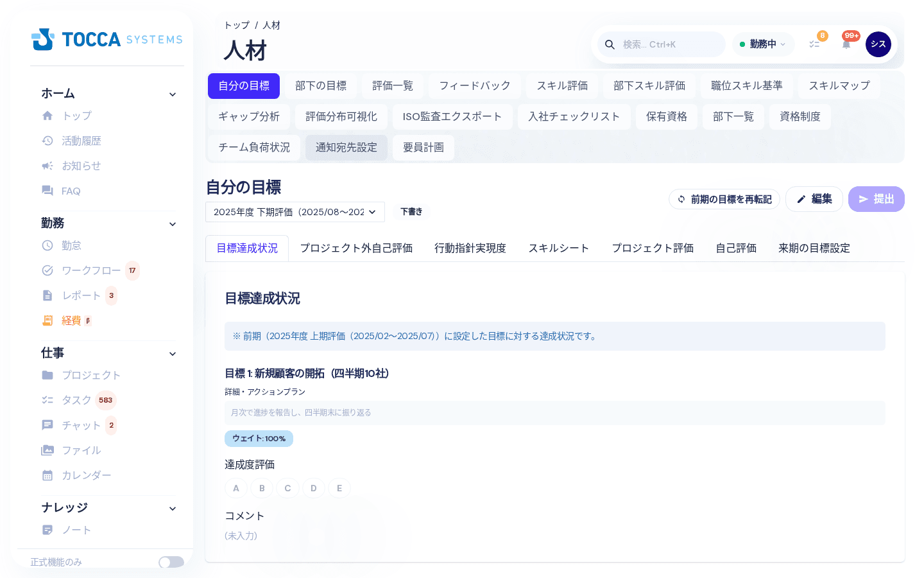Open 勤務中 status dropdown
The height and width of the screenshot is (578, 924).
pyautogui.click(x=763, y=44)
